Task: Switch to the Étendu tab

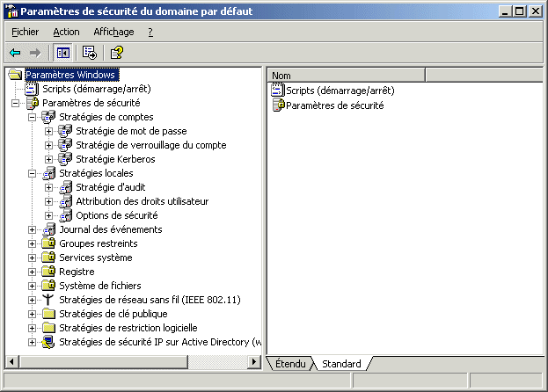Action: pyautogui.click(x=290, y=363)
